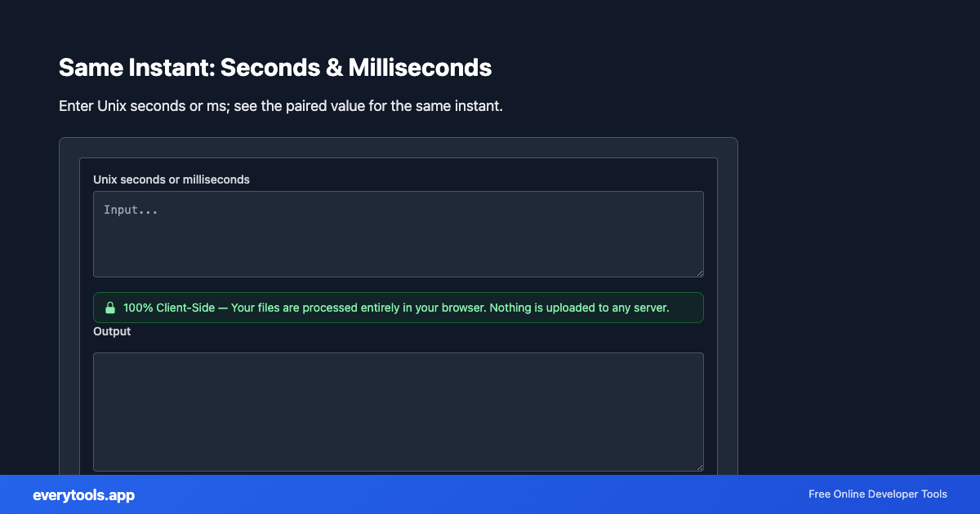
Task: Click the top edge of the input box border
Action: 399,192
